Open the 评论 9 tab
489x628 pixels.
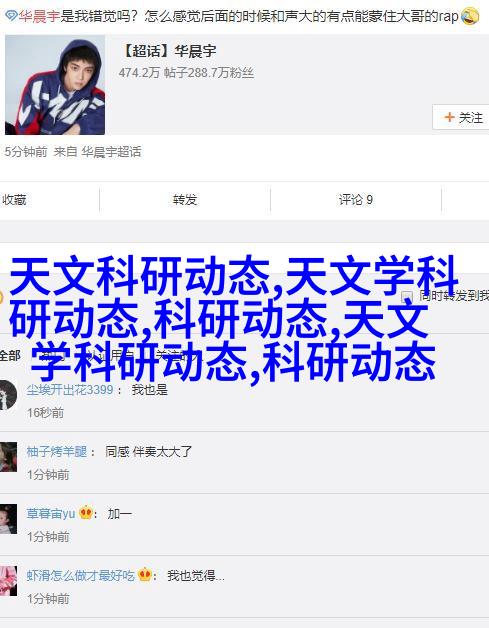click(x=356, y=199)
